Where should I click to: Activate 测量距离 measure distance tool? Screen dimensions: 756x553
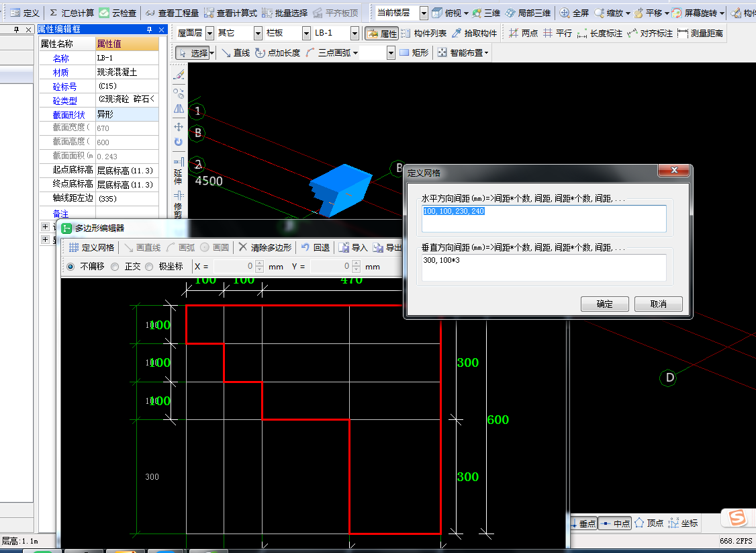[x=700, y=34]
